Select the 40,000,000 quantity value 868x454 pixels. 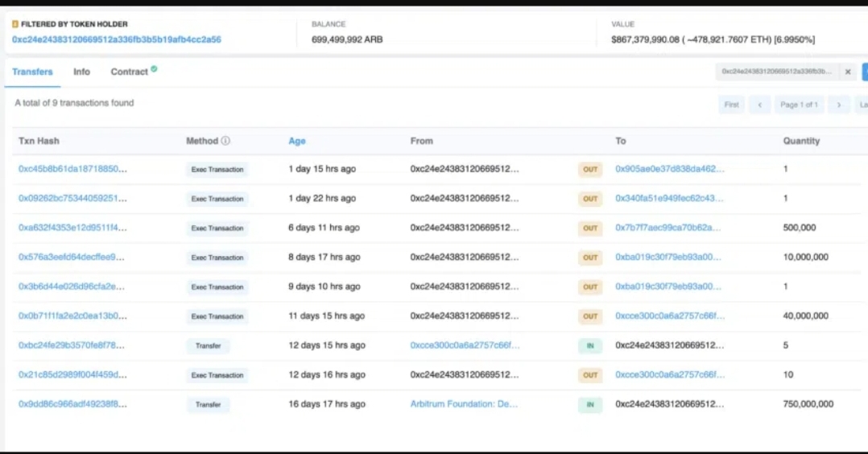(805, 316)
